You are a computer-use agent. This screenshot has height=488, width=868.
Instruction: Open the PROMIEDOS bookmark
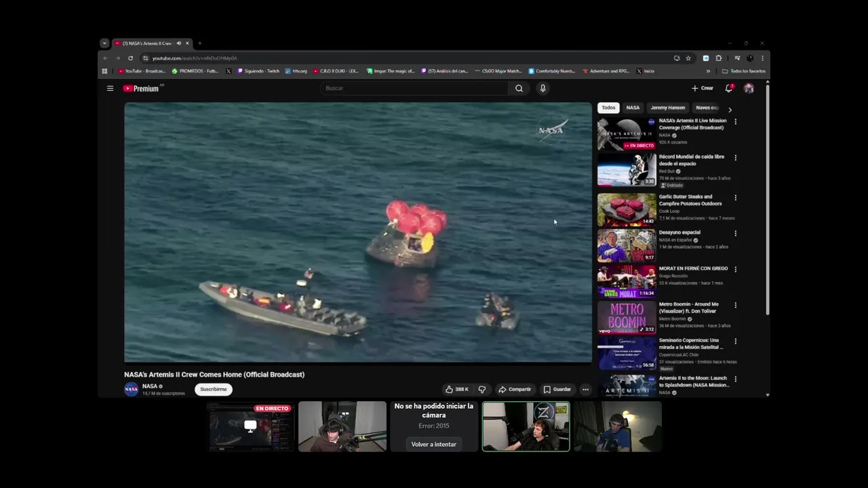[195, 71]
